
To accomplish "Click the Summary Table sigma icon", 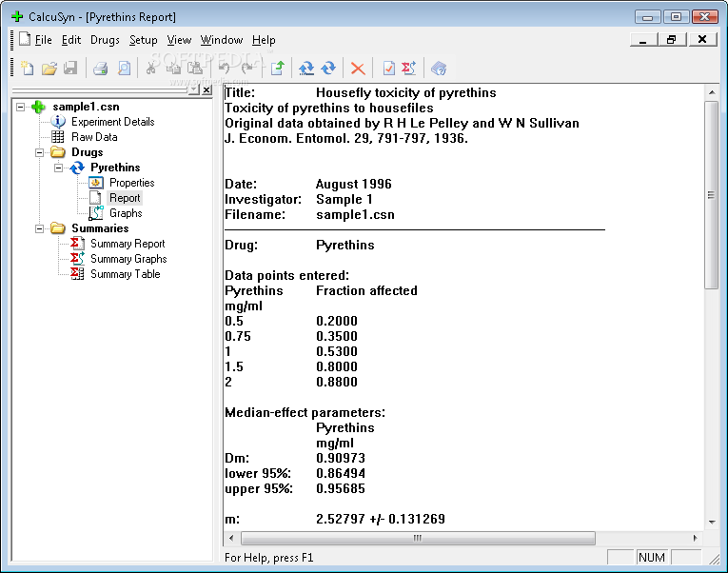I will pyautogui.click(x=77, y=274).
